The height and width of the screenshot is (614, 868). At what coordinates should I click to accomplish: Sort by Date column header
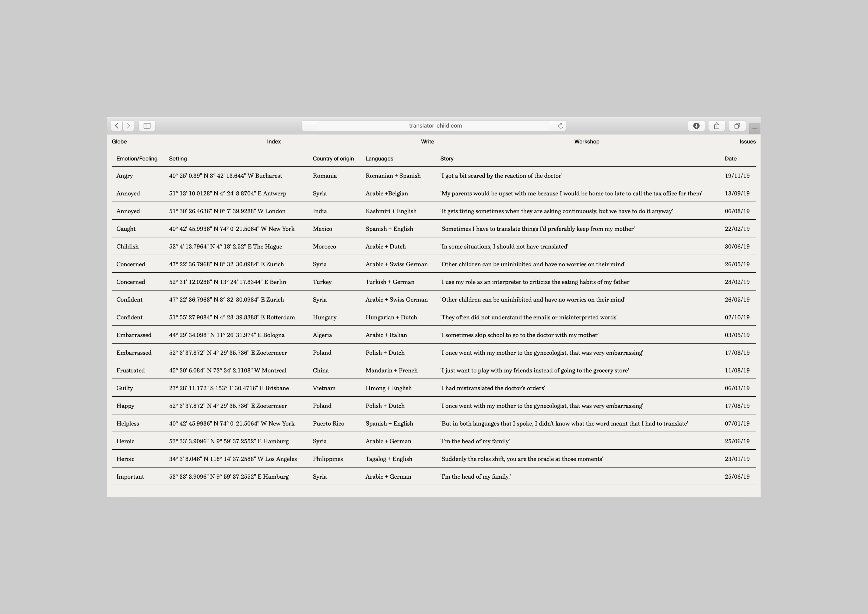730,158
